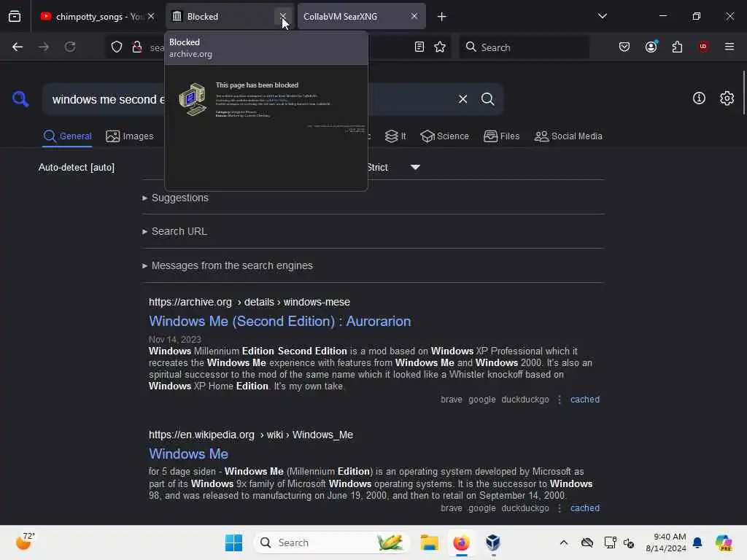Close the chimpotty_songs tab
This screenshot has height=560, width=747.
click(x=151, y=16)
